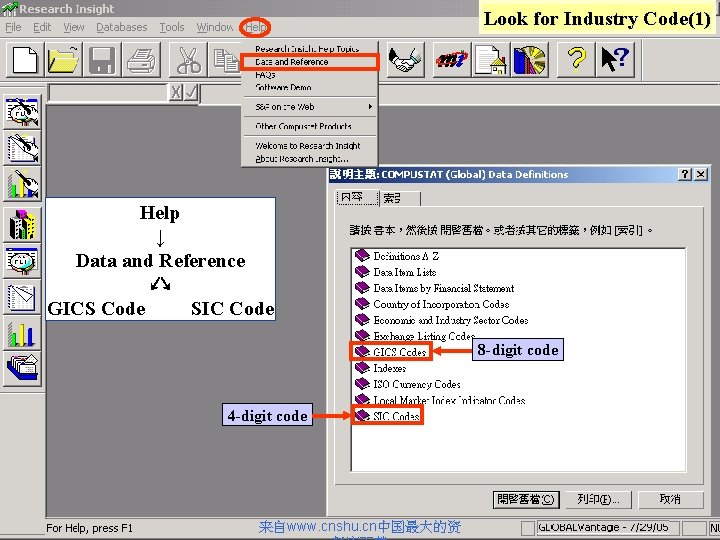This screenshot has height=540, width=720.
Task: Open the Data Item Lists book
Action: (x=396, y=272)
